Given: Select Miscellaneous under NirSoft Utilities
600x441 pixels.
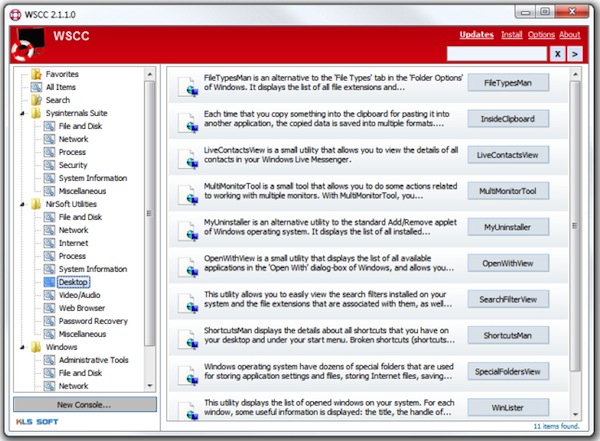Looking at the screenshot, I should [x=82, y=334].
